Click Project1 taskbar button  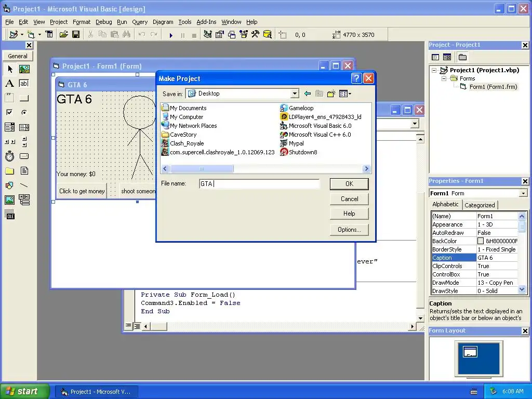tap(96, 392)
